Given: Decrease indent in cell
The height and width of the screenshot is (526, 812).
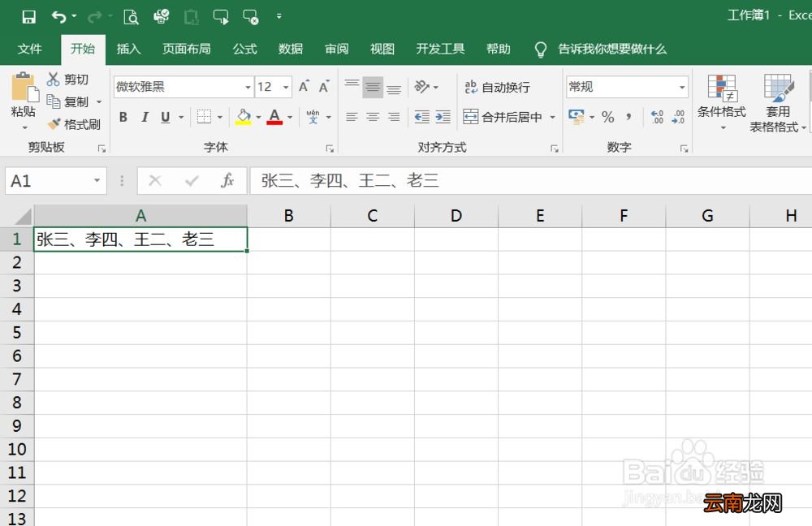Looking at the screenshot, I should tap(422, 117).
